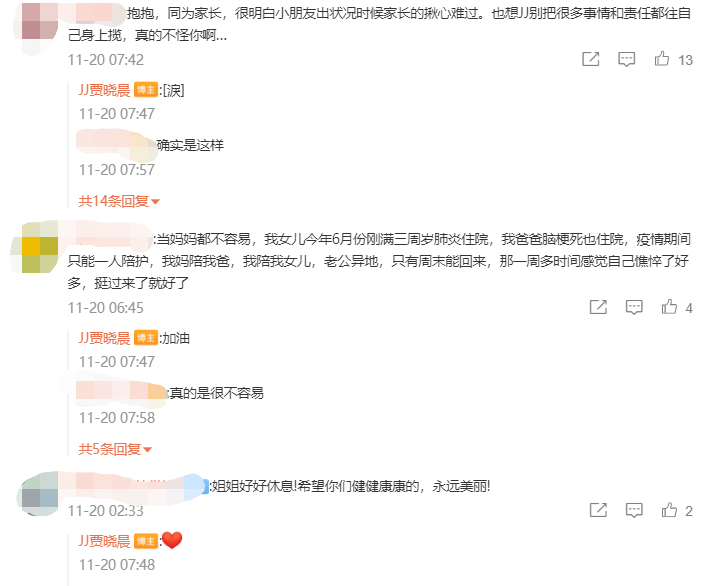This screenshot has height=586, width=706.
Task: Expand 共5条回复 replies
Action: pos(115,449)
